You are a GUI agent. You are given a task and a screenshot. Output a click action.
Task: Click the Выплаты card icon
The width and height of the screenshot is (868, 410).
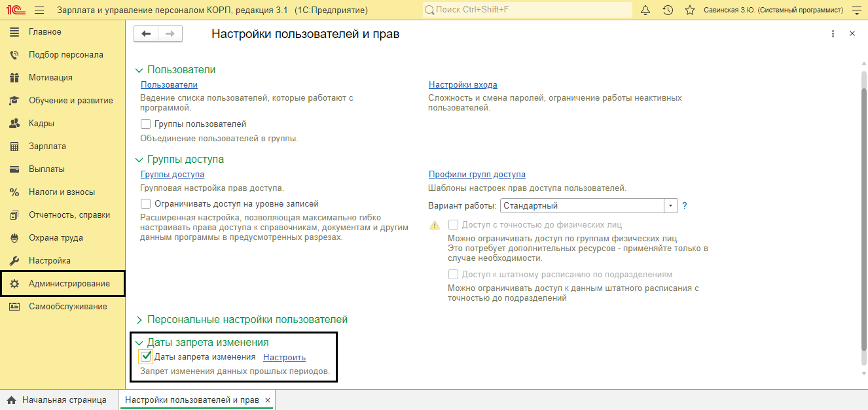tap(14, 169)
